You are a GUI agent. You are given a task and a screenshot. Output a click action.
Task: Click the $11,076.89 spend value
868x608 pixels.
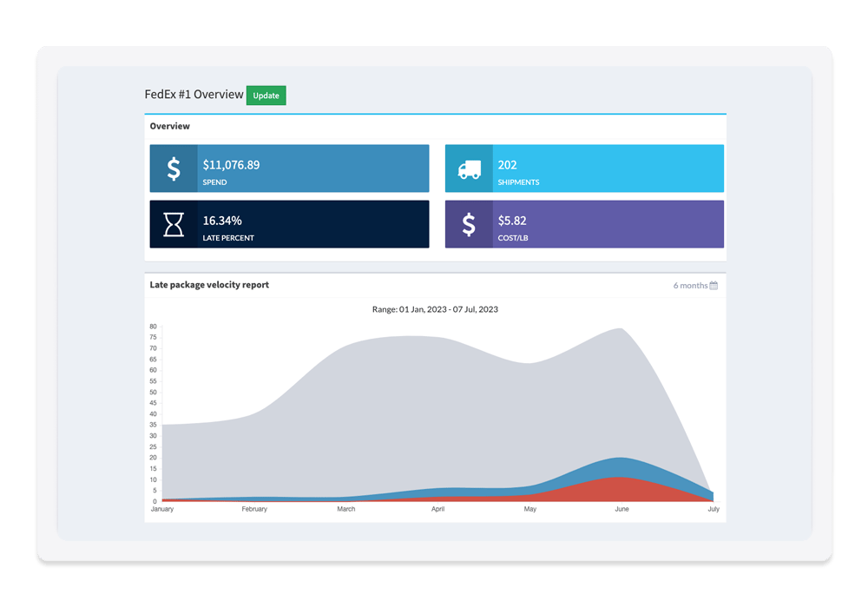(231, 164)
